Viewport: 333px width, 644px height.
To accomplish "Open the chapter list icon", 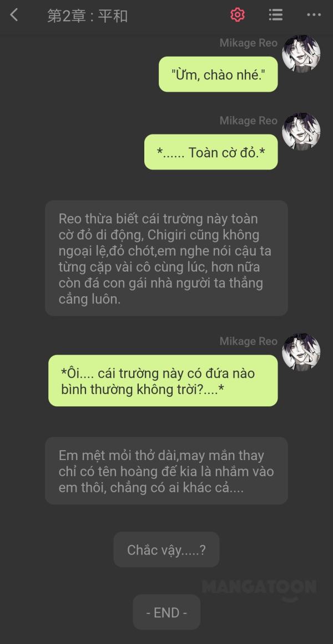I will point(276,15).
